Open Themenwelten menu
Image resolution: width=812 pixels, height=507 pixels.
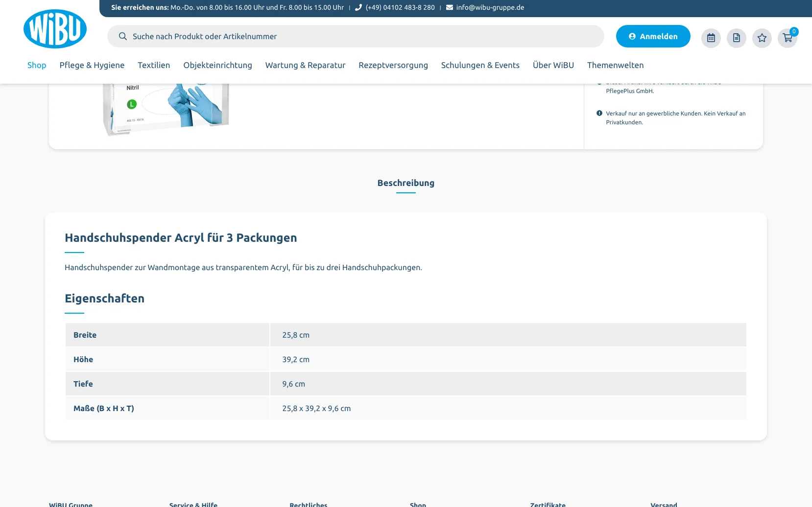[x=616, y=65]
